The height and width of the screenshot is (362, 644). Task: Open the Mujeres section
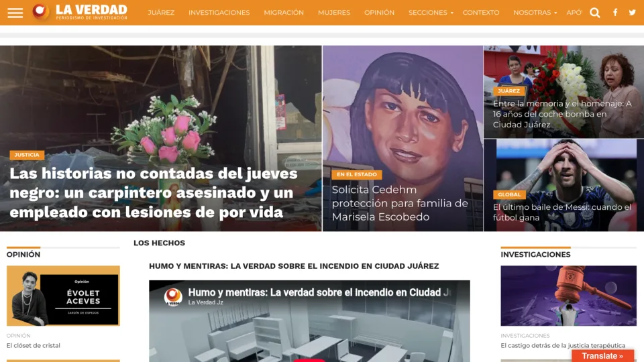click(x=334, y=13)
